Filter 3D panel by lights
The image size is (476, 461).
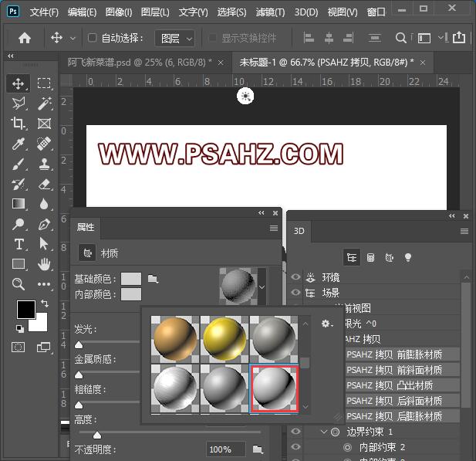(x=408, y=258)
